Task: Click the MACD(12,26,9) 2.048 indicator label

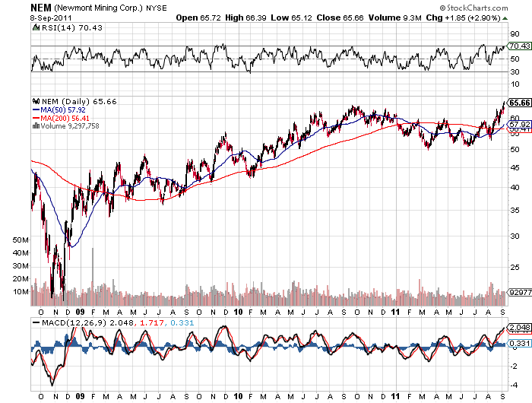Action: [x=87, y=322]
